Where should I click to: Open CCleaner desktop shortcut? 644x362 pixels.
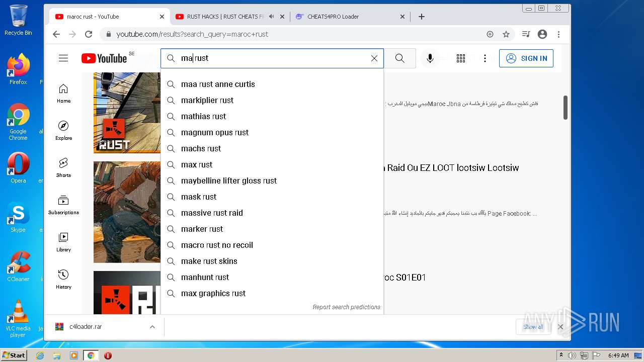18,266
